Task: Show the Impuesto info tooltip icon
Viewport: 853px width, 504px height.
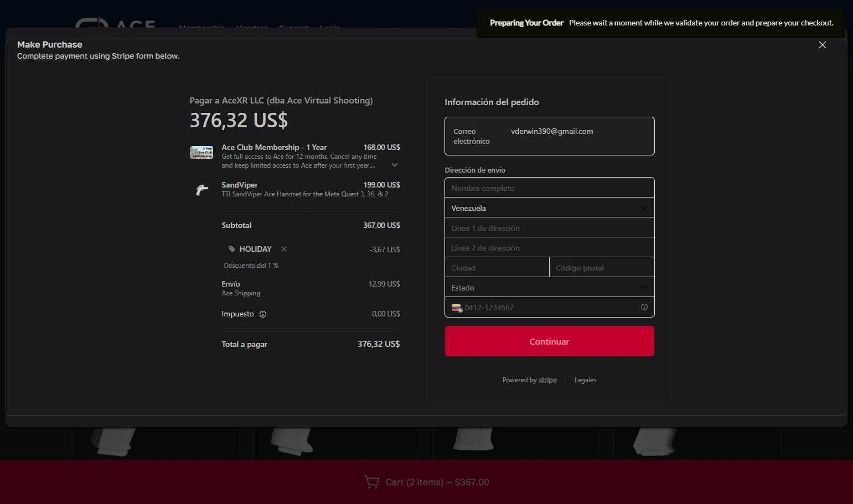Action: [x=263, y=314]
